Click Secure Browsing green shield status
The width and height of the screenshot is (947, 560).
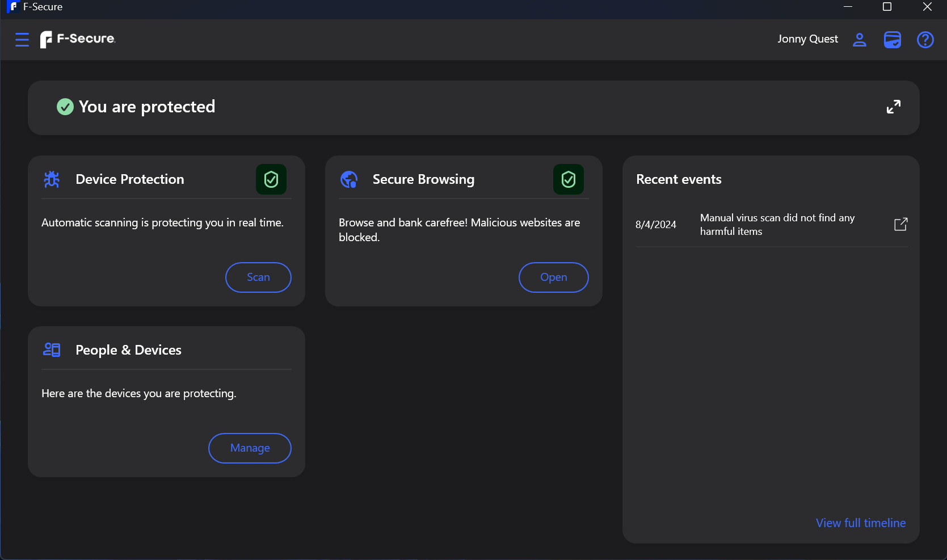pyautogui.click(x=569, y=179)
